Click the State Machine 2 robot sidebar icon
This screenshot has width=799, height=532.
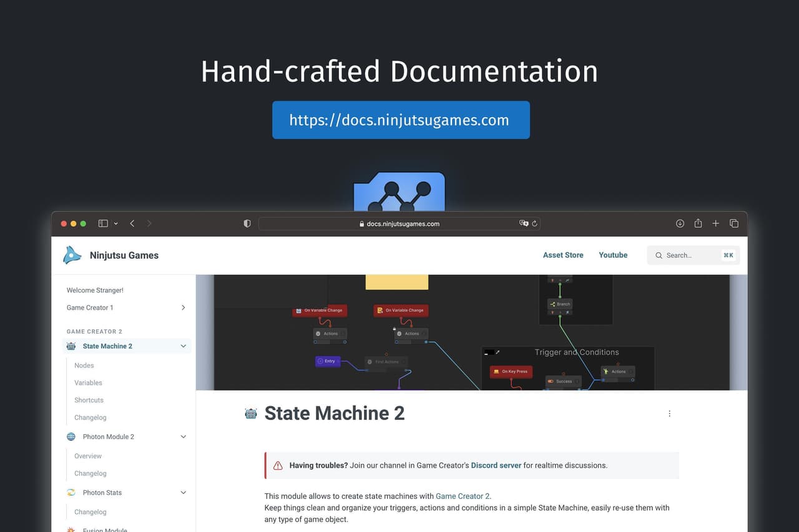71,346
